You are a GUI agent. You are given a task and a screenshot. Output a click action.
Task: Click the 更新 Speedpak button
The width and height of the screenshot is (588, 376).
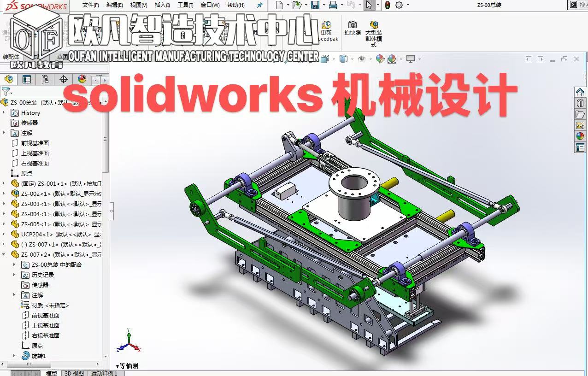tap(326, 30)
